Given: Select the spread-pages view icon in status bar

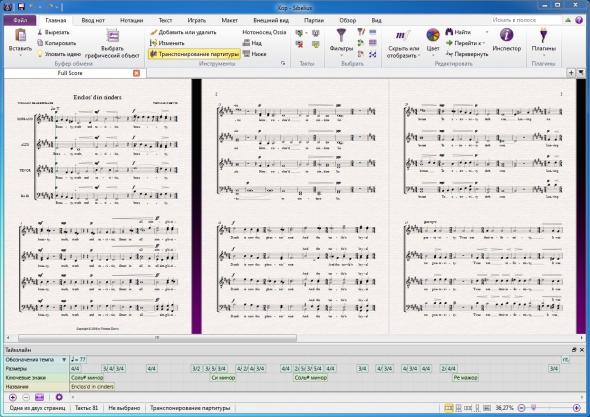Looking at the screenshot, I should (x=449, y=408).
